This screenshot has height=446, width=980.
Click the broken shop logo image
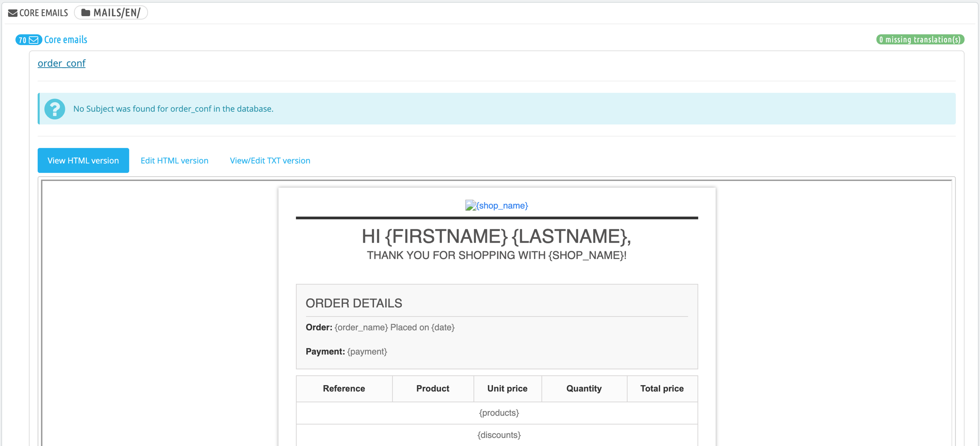(470, 206)
